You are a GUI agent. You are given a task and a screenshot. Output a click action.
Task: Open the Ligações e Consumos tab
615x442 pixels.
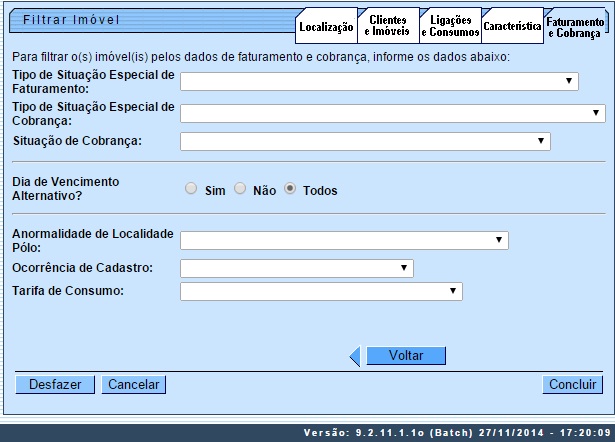pyautogui.click(x=450, y=26)
